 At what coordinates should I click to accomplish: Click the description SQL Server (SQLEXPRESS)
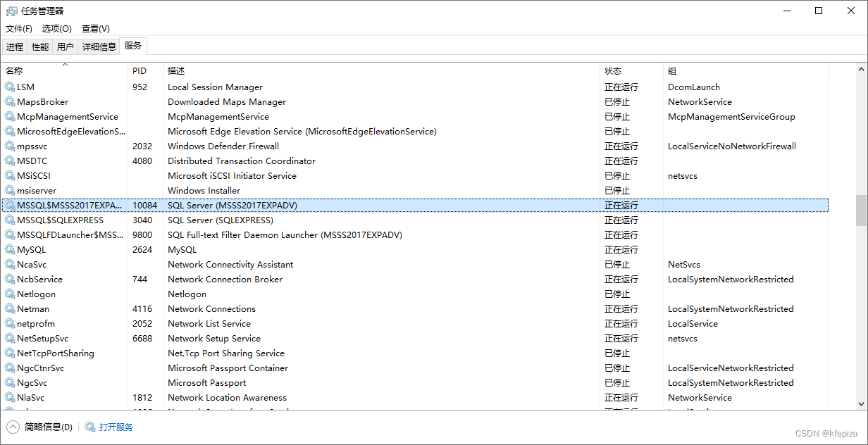(221, 220)
